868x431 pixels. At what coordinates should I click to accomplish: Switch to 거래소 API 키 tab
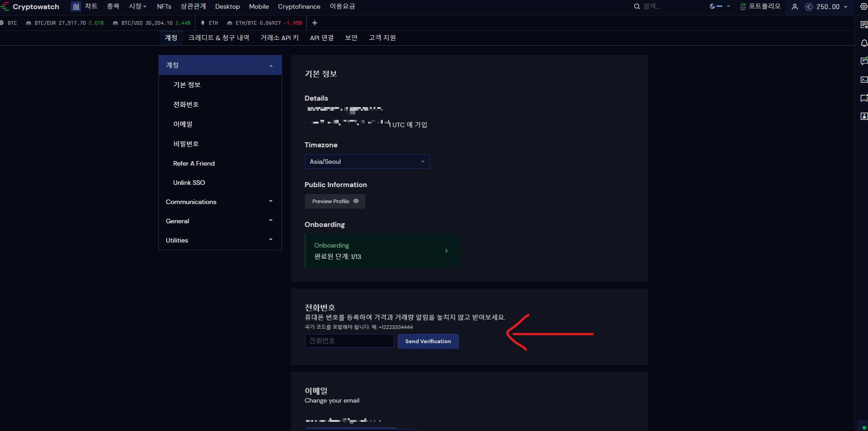(x=279, y=38)
